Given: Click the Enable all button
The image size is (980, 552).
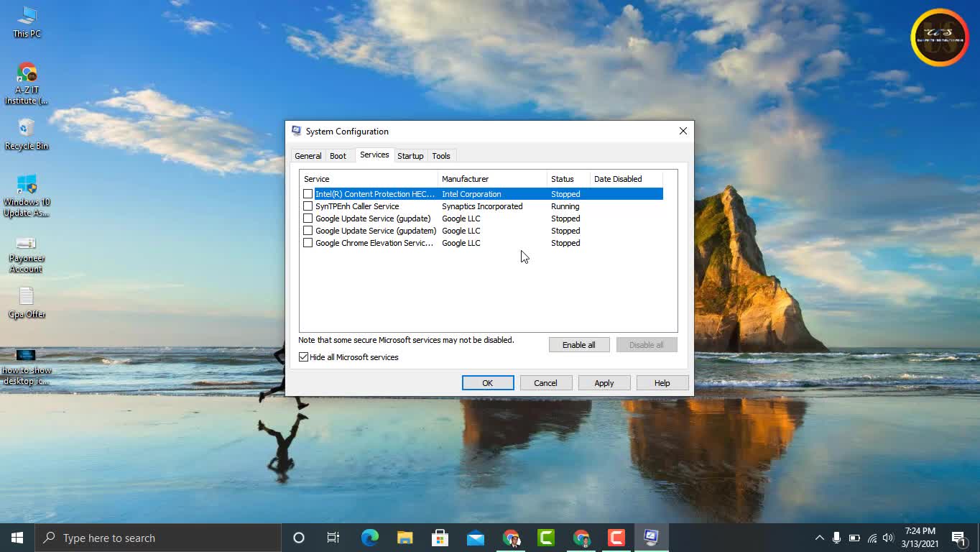Looking at the screenshot, I should 579,345.
